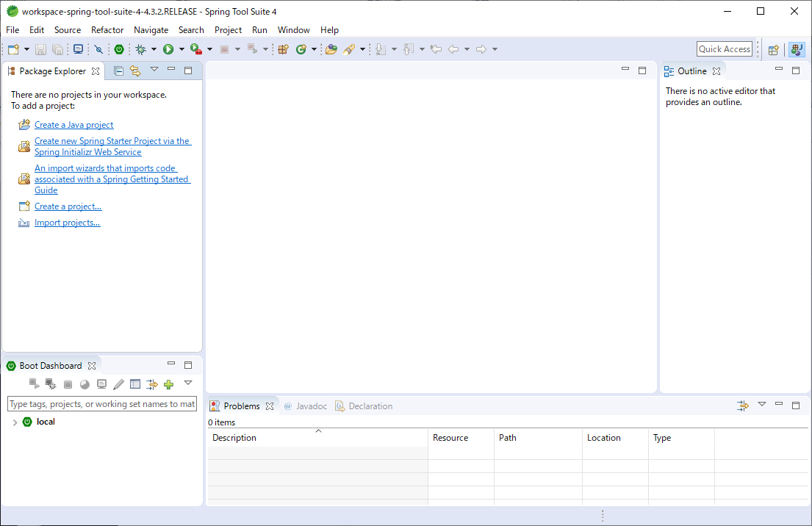Click the Skip All Breakpoints icon
Image resolution: width=812 pixels, height=526 pixels.
click(x=98, y=49)
